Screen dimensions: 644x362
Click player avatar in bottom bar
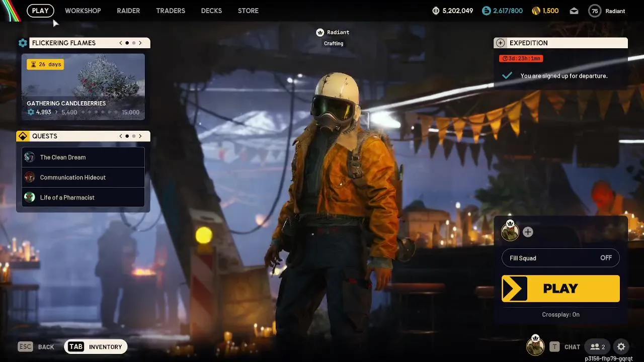click(x=535, y=346)
